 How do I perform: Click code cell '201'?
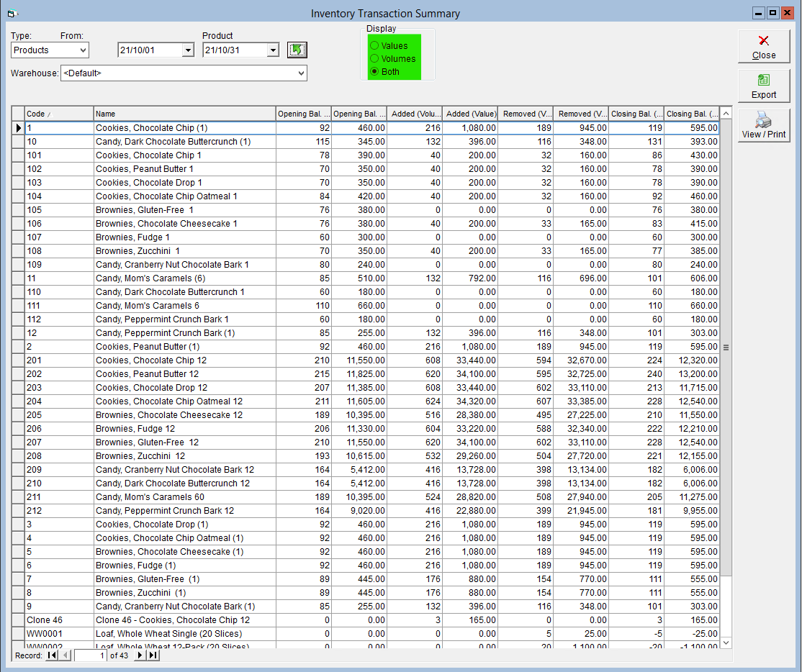pyautogui.click(x=59, y=360)
